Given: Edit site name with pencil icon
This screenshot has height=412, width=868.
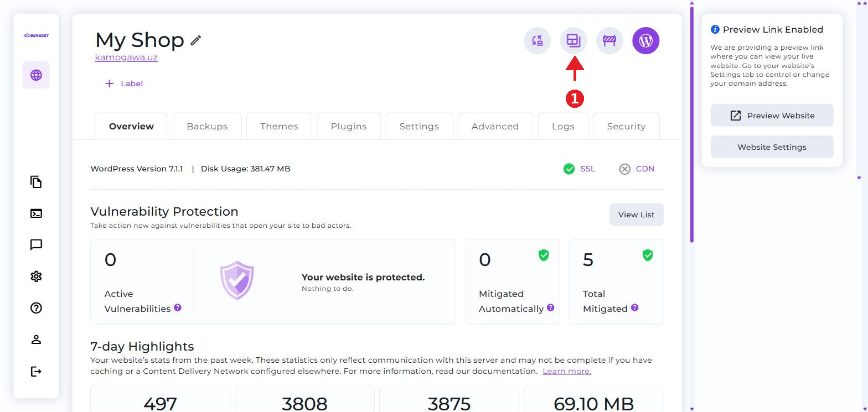Looking at the screenshot, I should (195, 40).
